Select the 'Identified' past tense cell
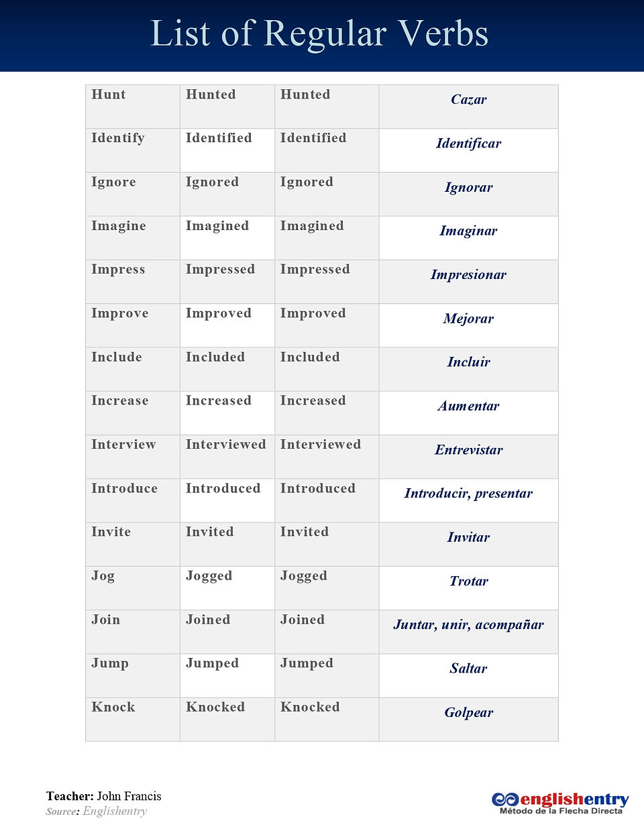 227,150
